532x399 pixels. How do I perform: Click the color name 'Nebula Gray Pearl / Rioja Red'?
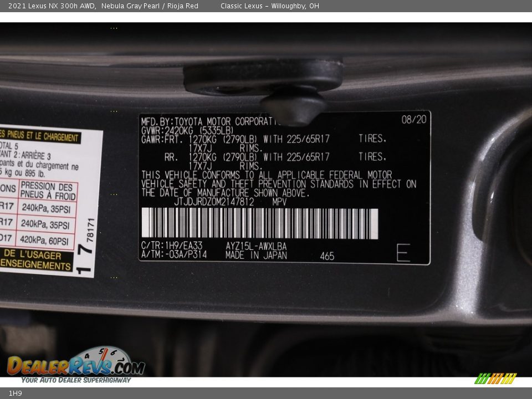click(150, 6)
